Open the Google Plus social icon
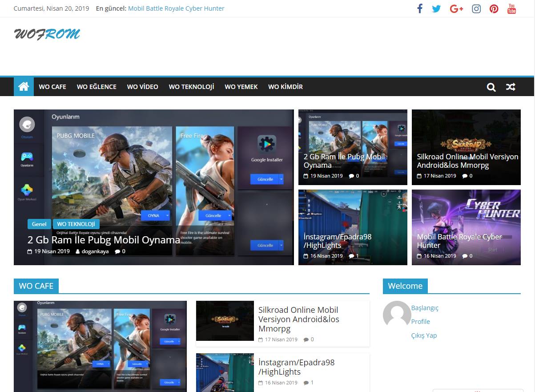The image size is (535, 392). (x=456, y=8)
